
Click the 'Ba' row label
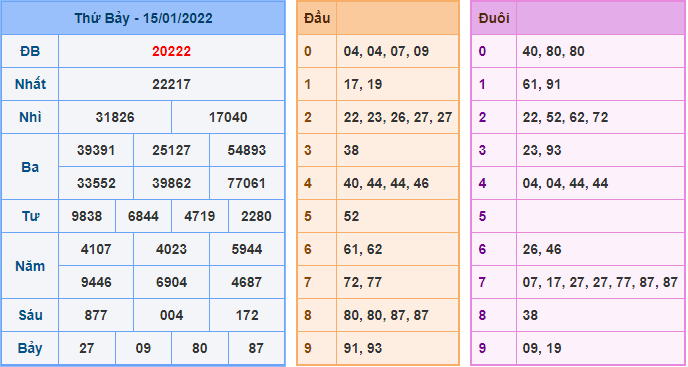30,167
